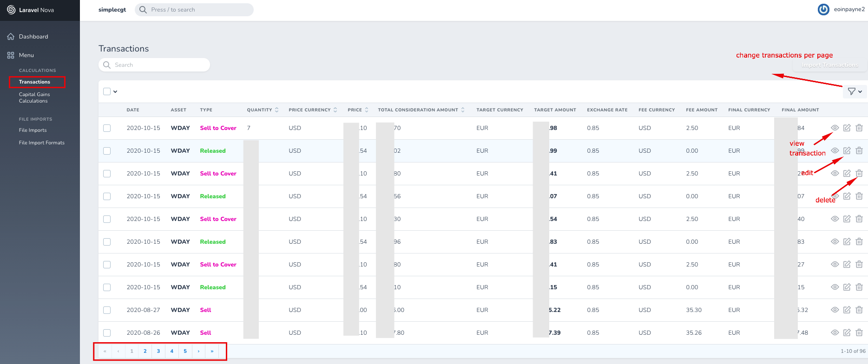Screen dimensions: 868x364
Task: View the 2020-08-27 Sell transaction
Action: point(835,310)
